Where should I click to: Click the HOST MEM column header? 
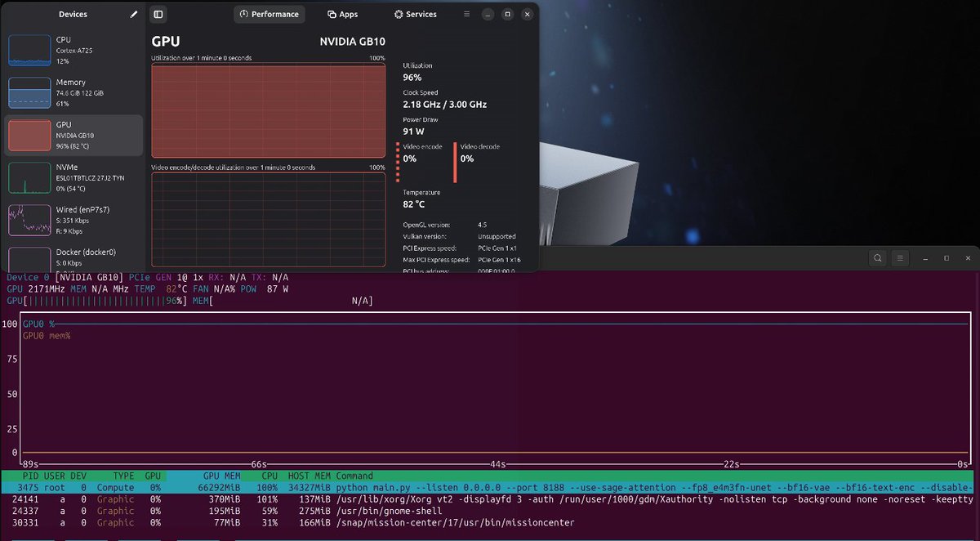coord(309,476)
